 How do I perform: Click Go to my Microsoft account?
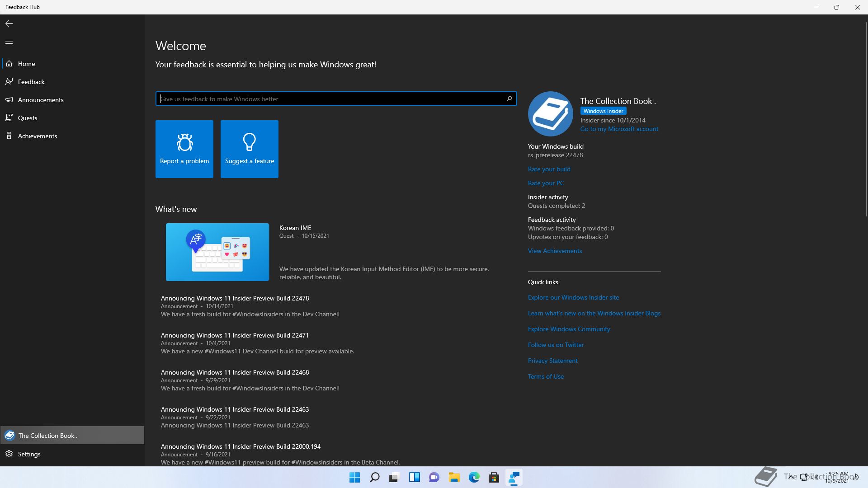pos(619,129)
